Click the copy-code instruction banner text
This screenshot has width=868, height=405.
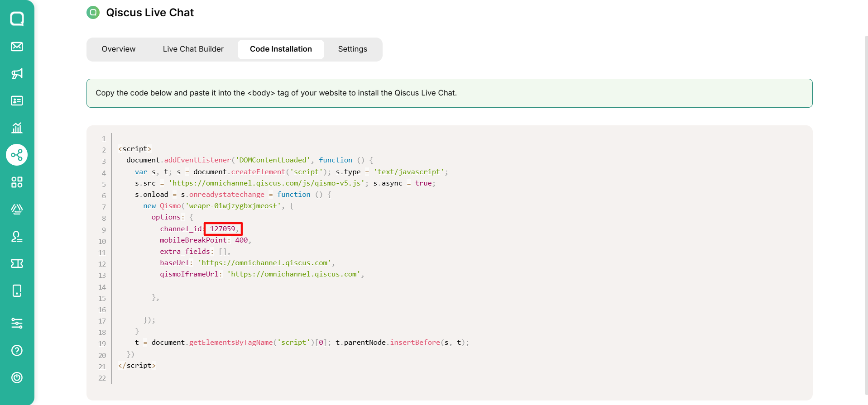[276, 93]
